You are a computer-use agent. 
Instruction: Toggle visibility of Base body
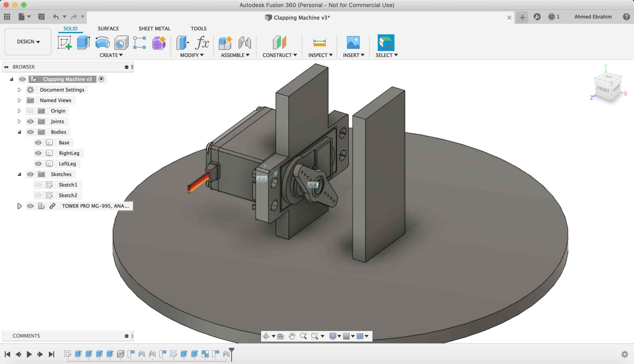pos(38,143)
